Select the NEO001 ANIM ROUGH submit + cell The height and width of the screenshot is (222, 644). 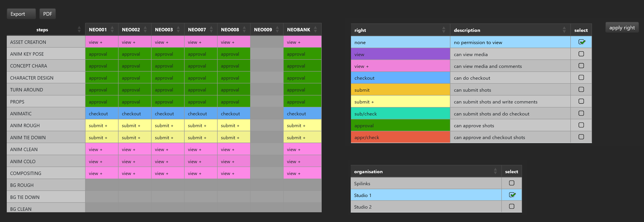coord(102,125)
